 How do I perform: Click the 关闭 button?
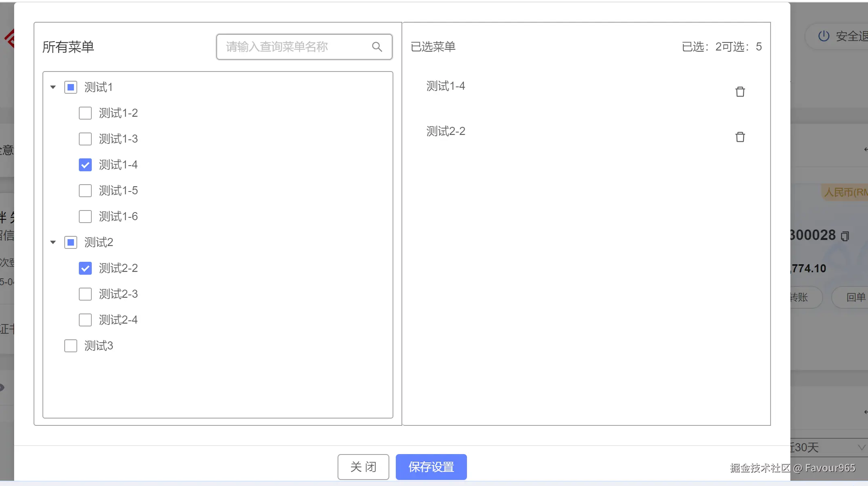(363, 467)
